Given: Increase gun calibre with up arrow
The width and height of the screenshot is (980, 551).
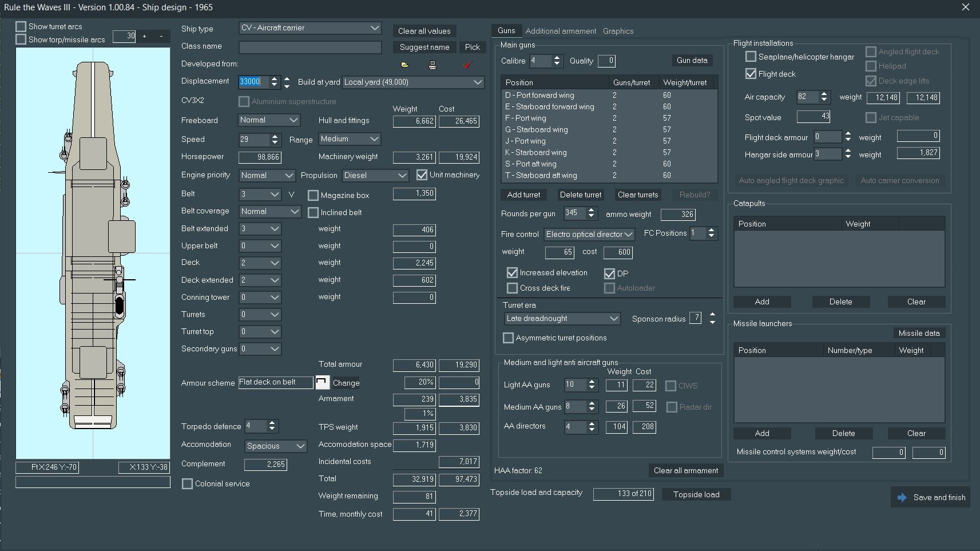Looking at the screenshot, I should 557,58.
